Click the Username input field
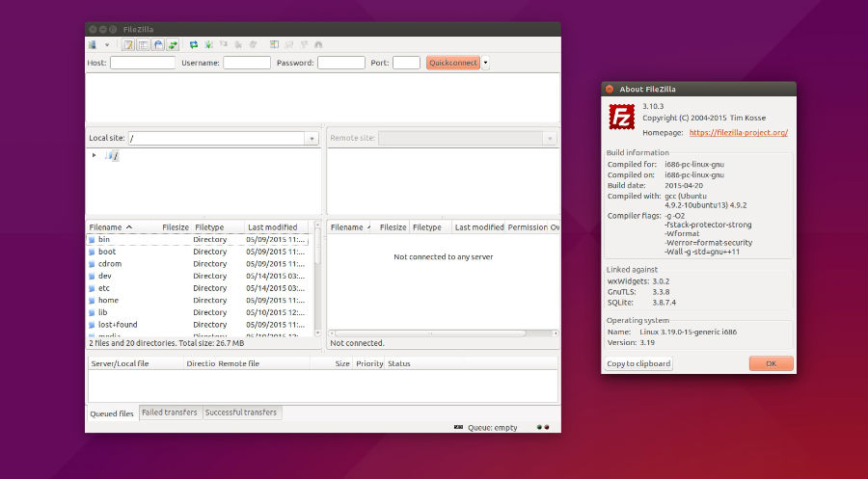This screenshot has height=479, width=868. [247, 63]
